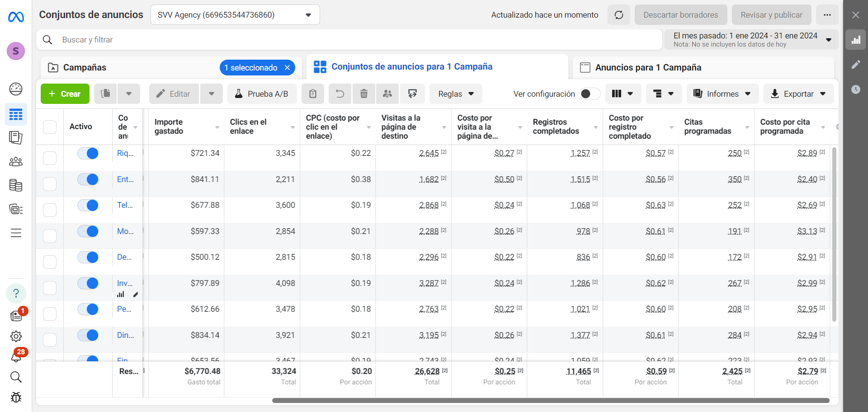This screenshot has width=868, height=412.
Task: Report a problem with the bug icon
Action: coord(16,398)
